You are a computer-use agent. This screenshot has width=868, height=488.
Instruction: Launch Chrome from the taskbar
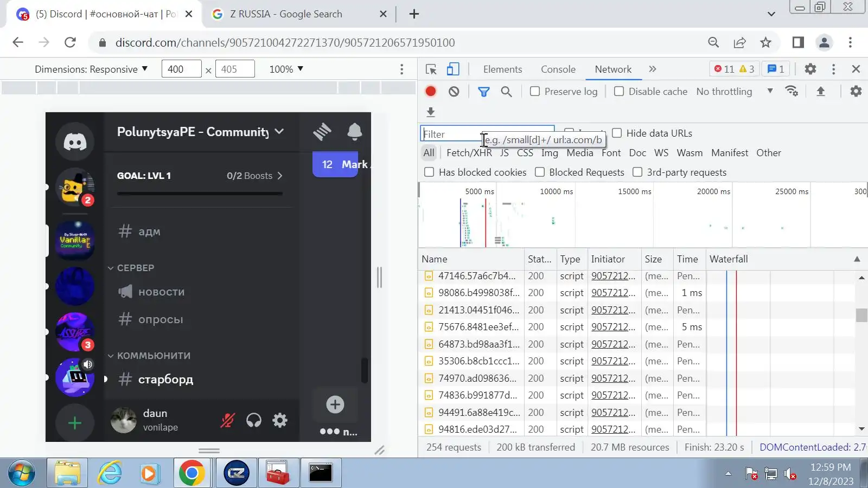[x=192, y=473]
